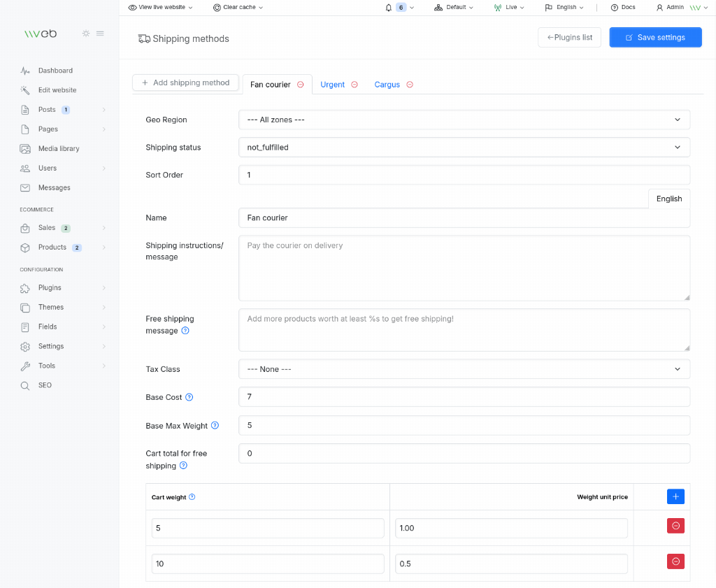
Task: Click the Add shipping method button
Action: 185,83
